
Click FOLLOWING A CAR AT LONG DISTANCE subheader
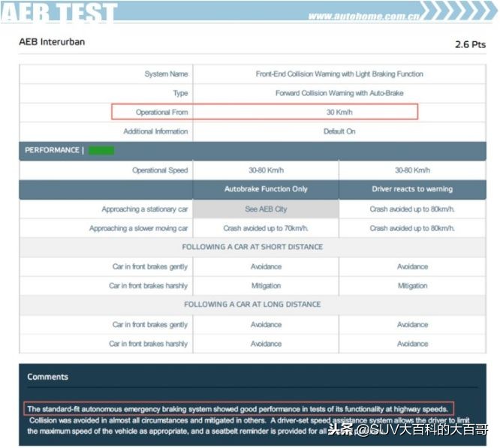(252, 305)
